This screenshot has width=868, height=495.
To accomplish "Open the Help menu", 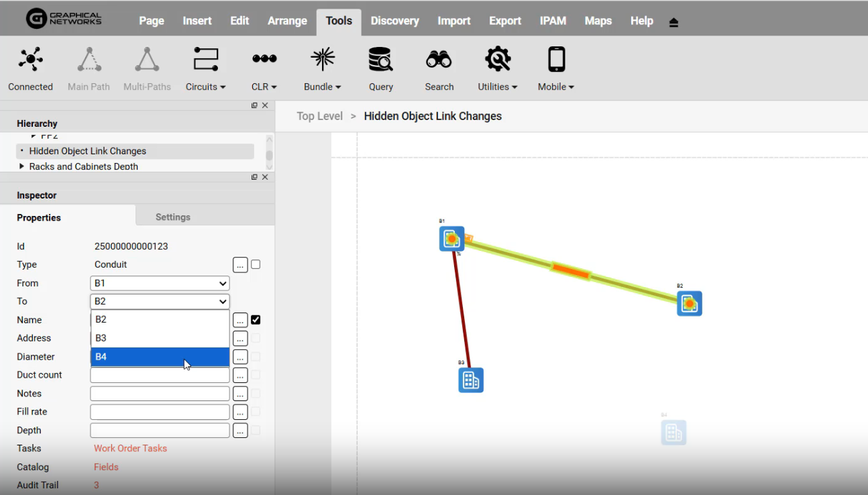I will click(642, 21).
